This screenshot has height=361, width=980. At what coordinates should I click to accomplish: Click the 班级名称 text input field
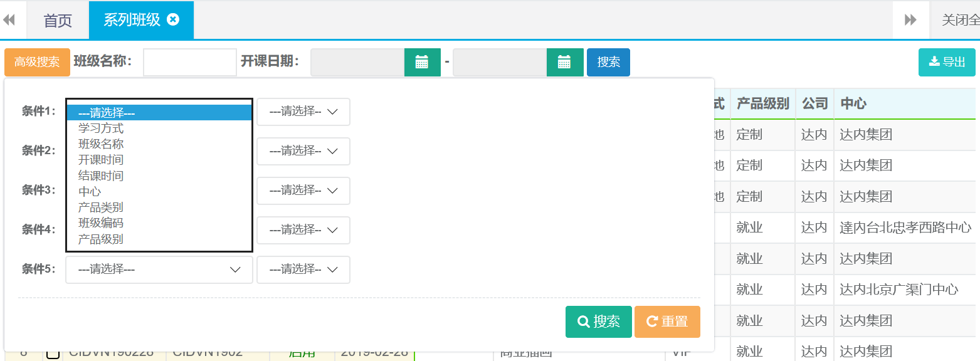point(190,62)
